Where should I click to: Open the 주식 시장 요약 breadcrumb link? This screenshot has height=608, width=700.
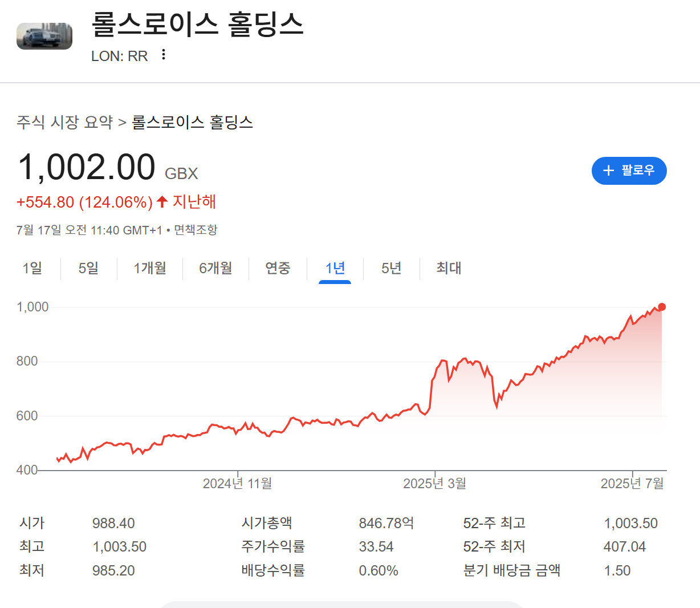click(65, 122)
